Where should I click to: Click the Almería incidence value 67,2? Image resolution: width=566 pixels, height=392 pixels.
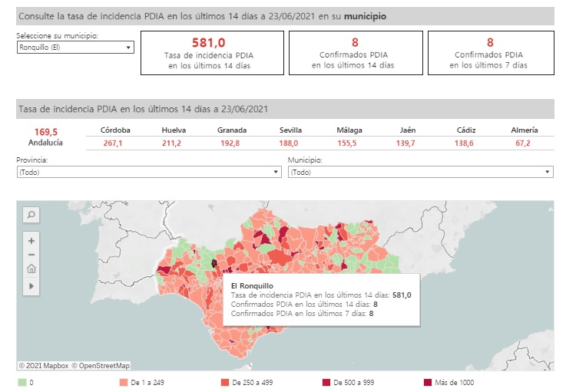(x=523, y=143)
